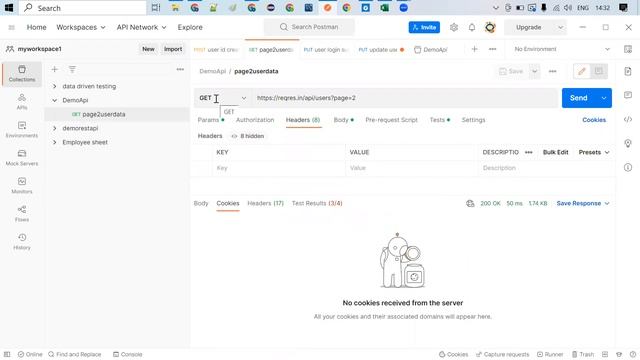Screen dimensions: 640x360
Task: Open the comments icon in right sidebar
Action: (628, 95)
